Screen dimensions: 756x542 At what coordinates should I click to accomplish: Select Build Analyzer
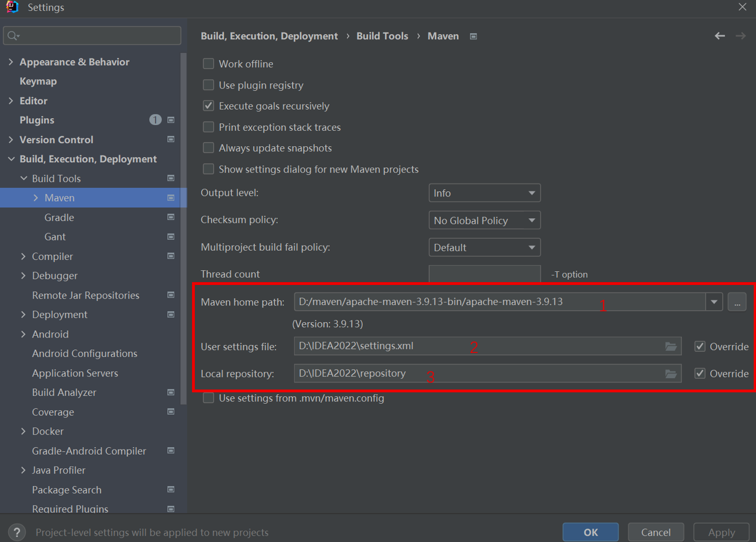coord(64,392)
